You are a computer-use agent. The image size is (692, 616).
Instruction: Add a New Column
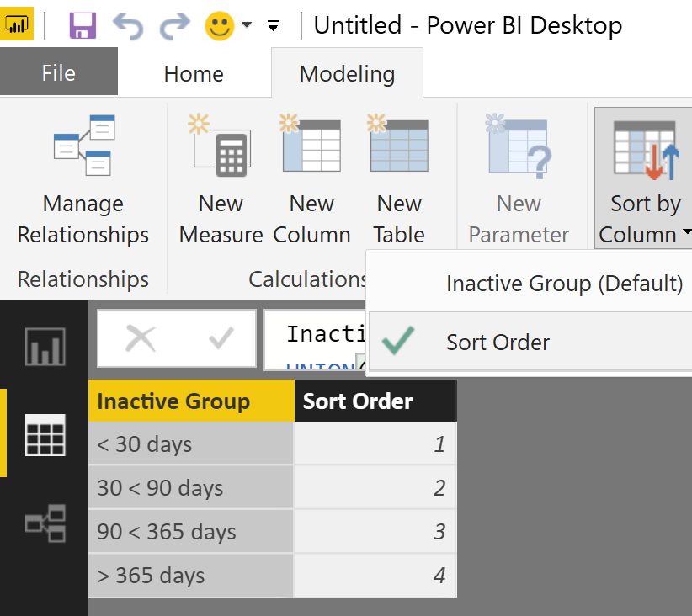(311, 179)
